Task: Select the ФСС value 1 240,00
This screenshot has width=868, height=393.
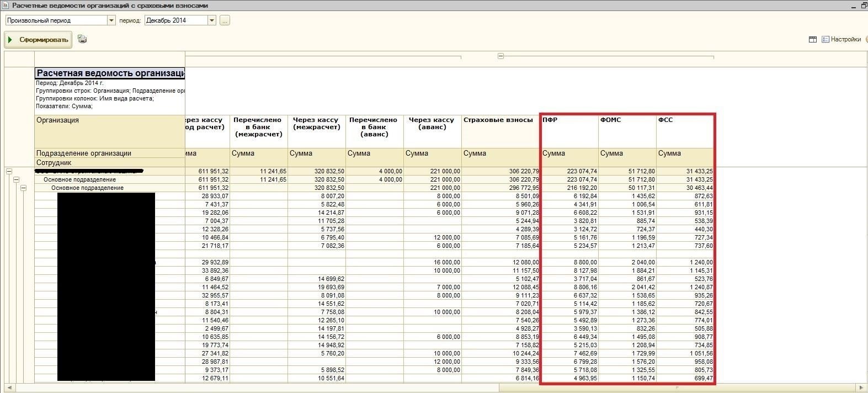Action: pyautogui.click(x=685, y=263)
